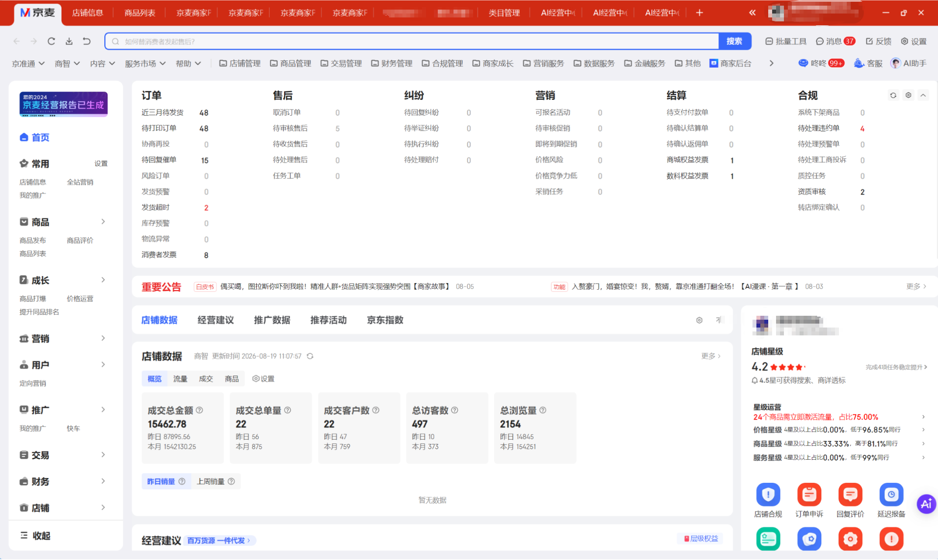Click the 层级权益 button

(701, 539)
